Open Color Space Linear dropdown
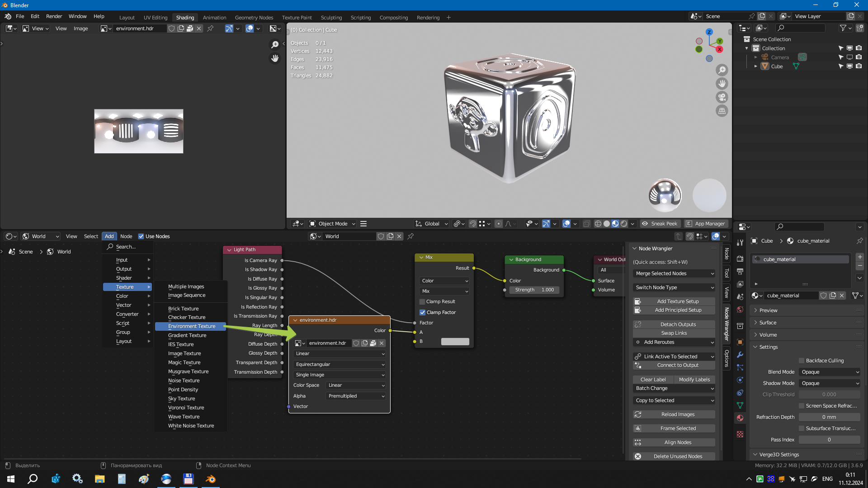This screenshot has height=488, width=868. click(x=356, y=385)
